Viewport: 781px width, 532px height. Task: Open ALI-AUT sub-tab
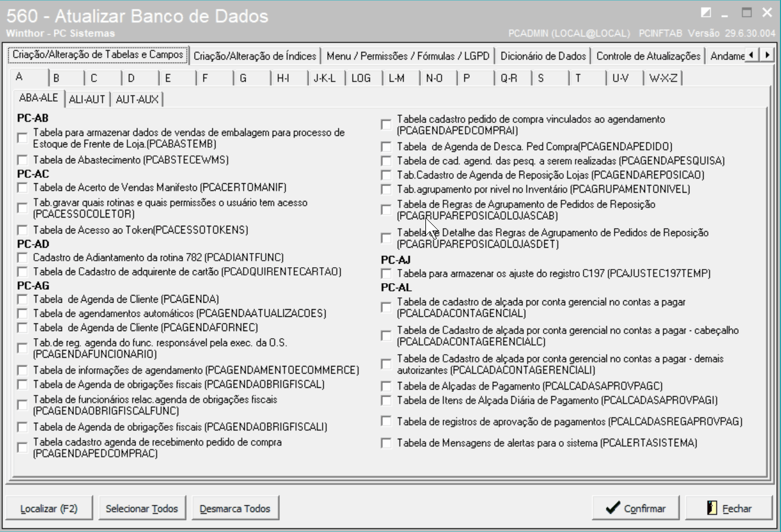click(87, 99)
